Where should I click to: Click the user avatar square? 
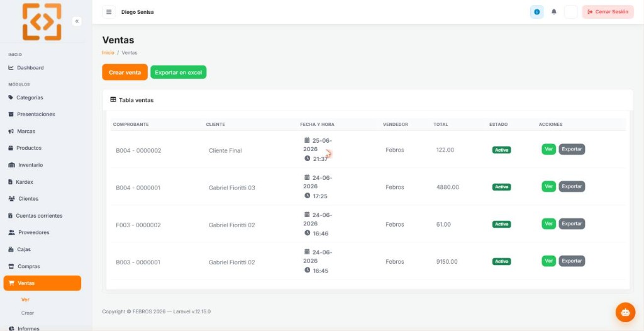570,12
